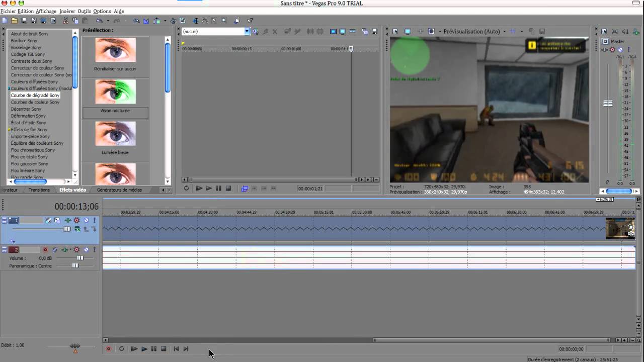Click track 1 green automation settings icon

coord(68,220)
